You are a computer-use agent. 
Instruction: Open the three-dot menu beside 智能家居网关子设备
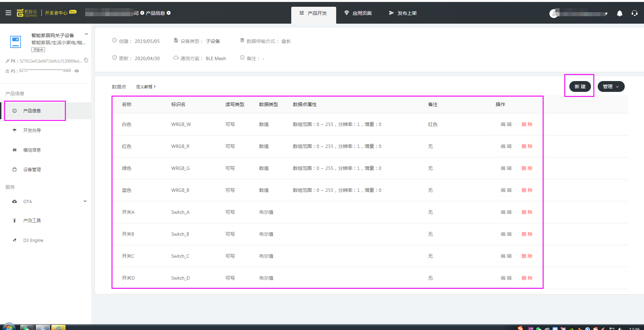[86, 34]
